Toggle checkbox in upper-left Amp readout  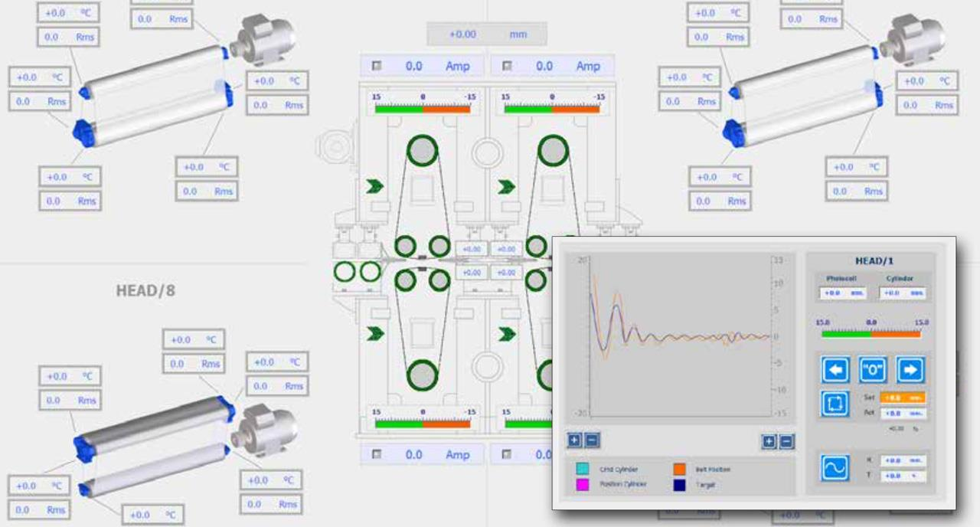point(377,66)
